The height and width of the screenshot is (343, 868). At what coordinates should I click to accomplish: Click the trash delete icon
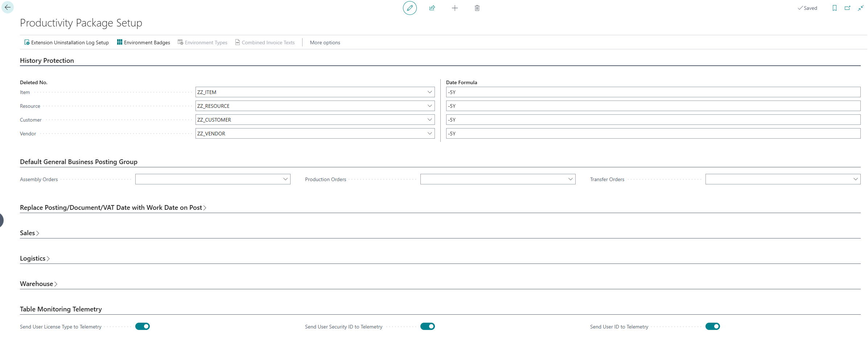pos(477,8)
